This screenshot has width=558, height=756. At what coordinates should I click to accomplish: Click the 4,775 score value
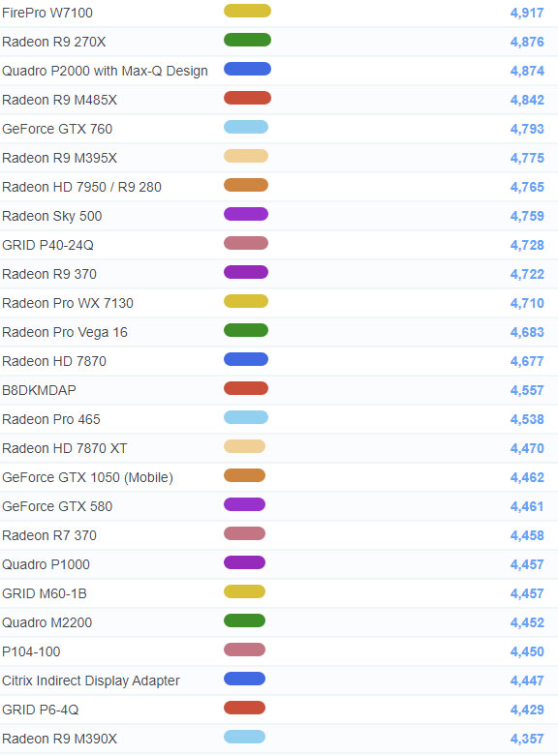pos(527,158)
